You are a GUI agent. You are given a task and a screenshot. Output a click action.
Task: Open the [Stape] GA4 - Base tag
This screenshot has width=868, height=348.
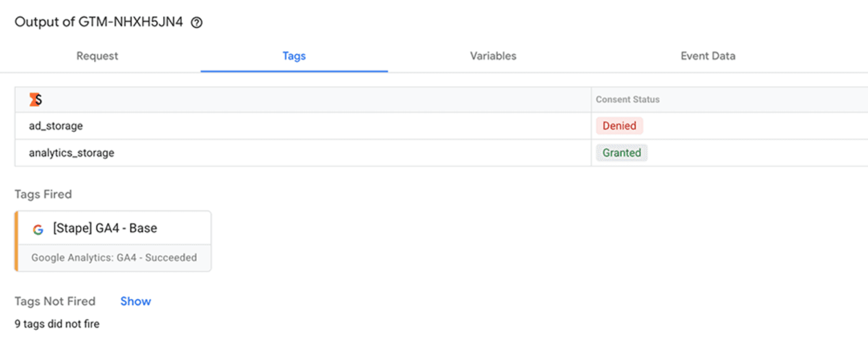pyautogui.click(x=105, y=228)
